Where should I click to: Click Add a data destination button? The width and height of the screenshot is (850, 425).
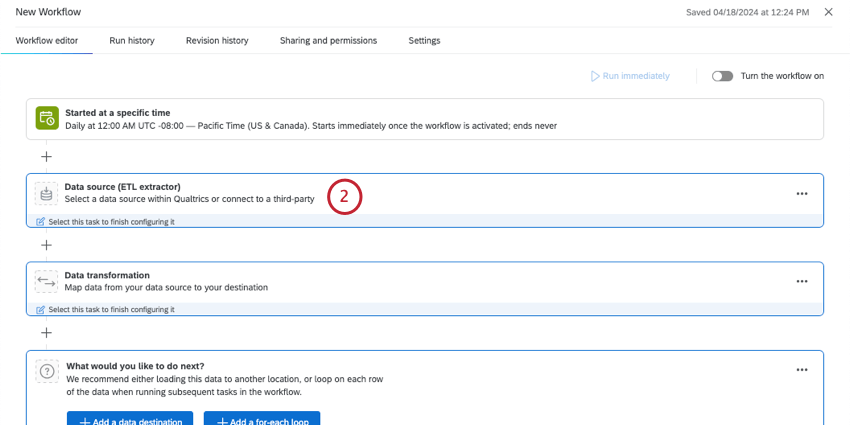click(x=130, y=419)
